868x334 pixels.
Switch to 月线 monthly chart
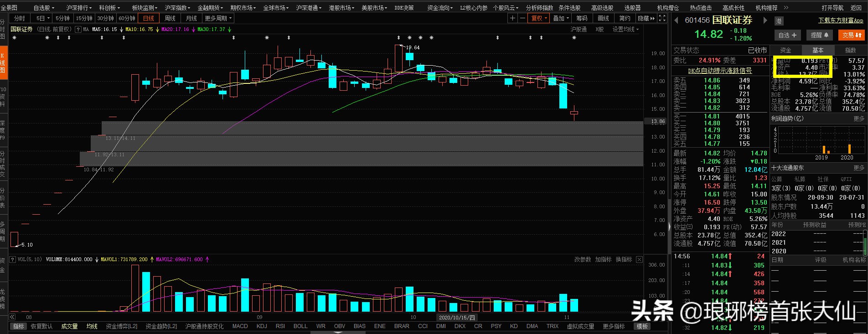click(x=191, y=18)
